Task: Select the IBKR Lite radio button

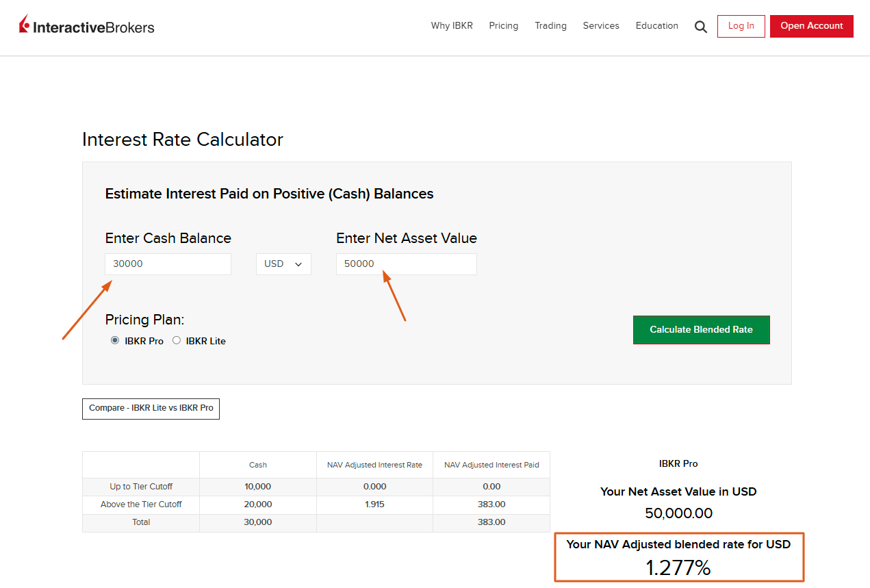Action: (x=176, y=340)
